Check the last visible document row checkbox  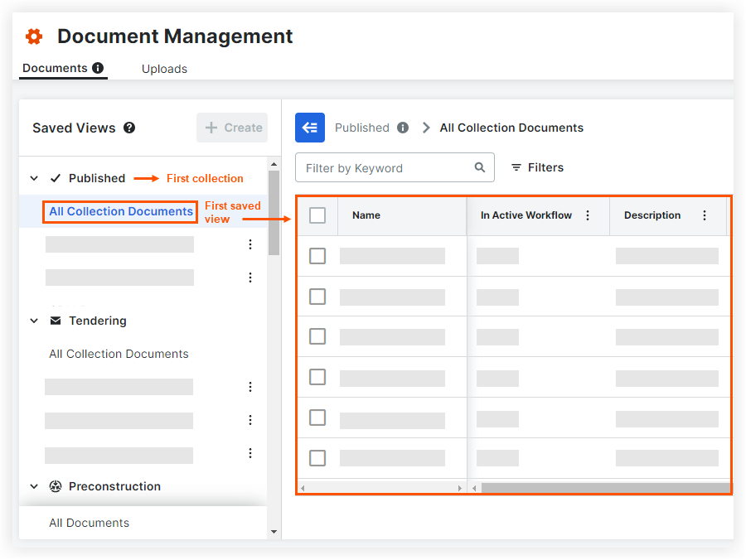coord(317,458)
